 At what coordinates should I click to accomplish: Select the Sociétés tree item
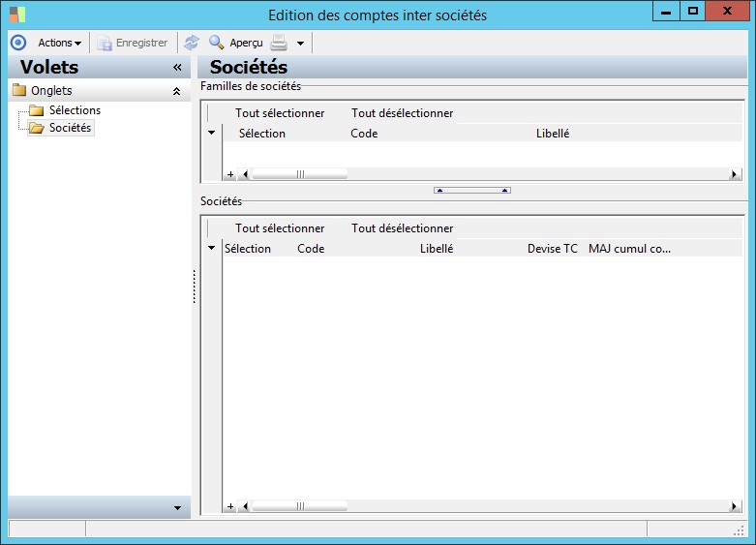pyautogui.click(x=70, y=128)
